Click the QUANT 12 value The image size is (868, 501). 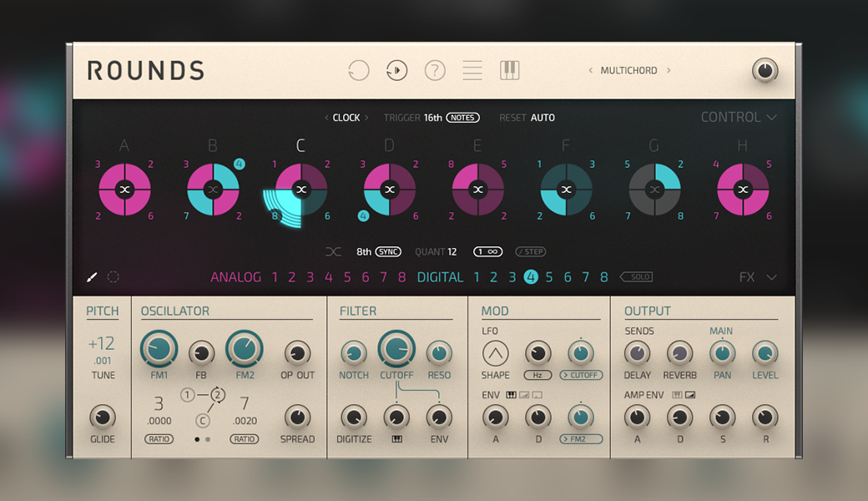(452, 252)
